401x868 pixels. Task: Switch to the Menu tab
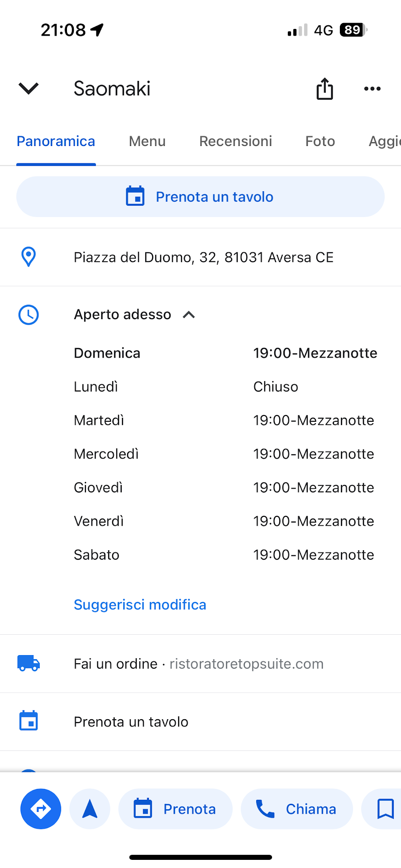pos(147,142)
